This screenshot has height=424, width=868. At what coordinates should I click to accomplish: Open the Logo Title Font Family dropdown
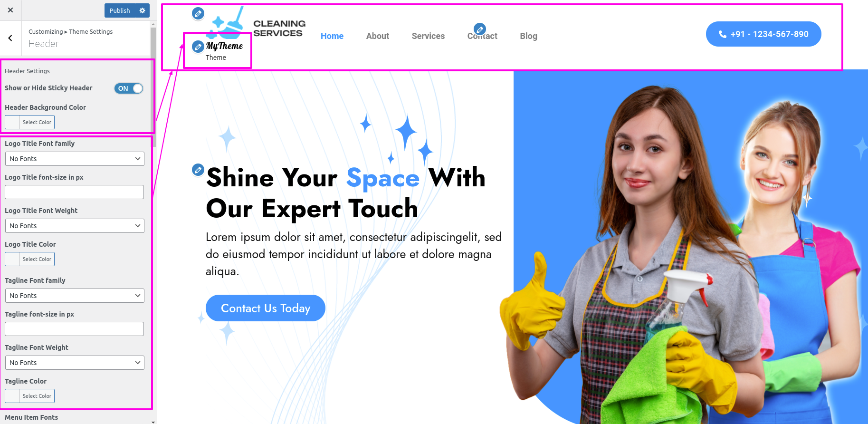[75, 159]
